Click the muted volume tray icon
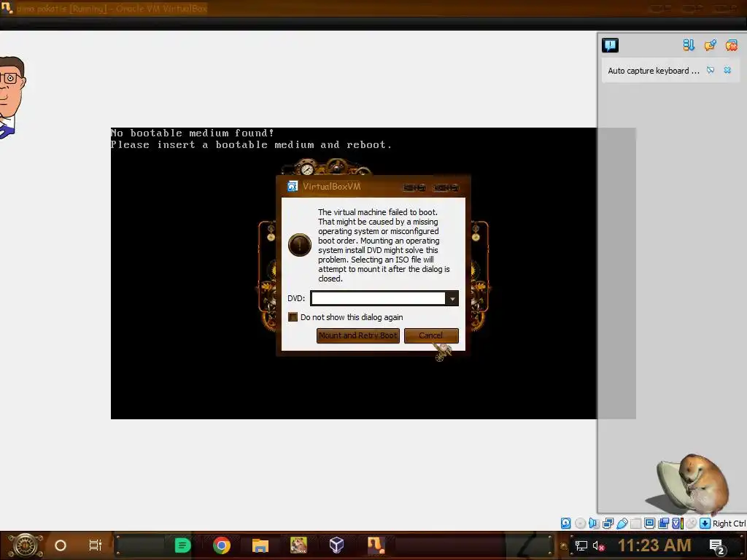This screenshot has width=747, height=560. click(x=598, y=545)
